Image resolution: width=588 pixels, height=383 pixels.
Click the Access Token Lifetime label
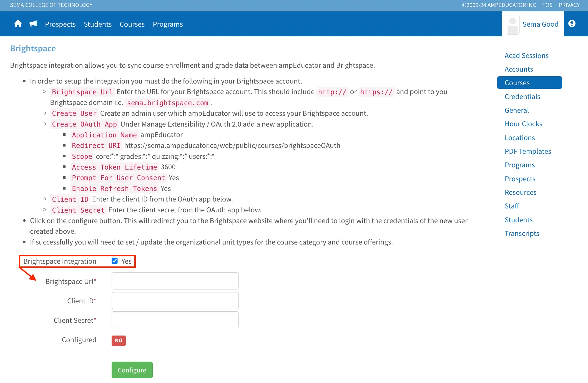(114, 167)
